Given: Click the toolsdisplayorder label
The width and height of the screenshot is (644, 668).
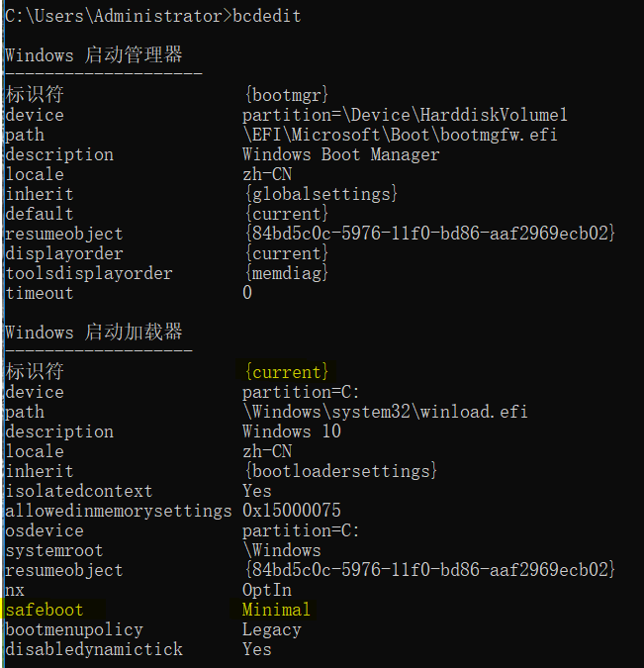Looking at the screenshot, I should (x=89, y=273).
